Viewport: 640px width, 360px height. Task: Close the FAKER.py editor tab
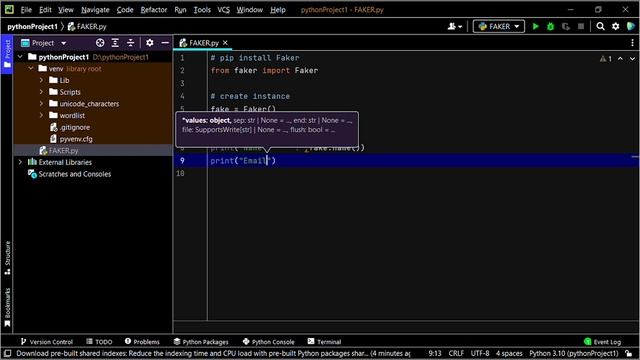pyautogui.click(x=225, y=42)
